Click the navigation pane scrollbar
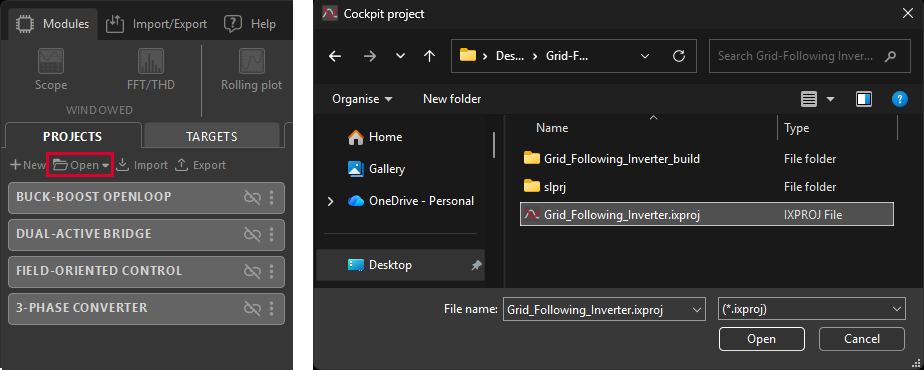Viewport: 924px width, 370px height. coord(494,144)
